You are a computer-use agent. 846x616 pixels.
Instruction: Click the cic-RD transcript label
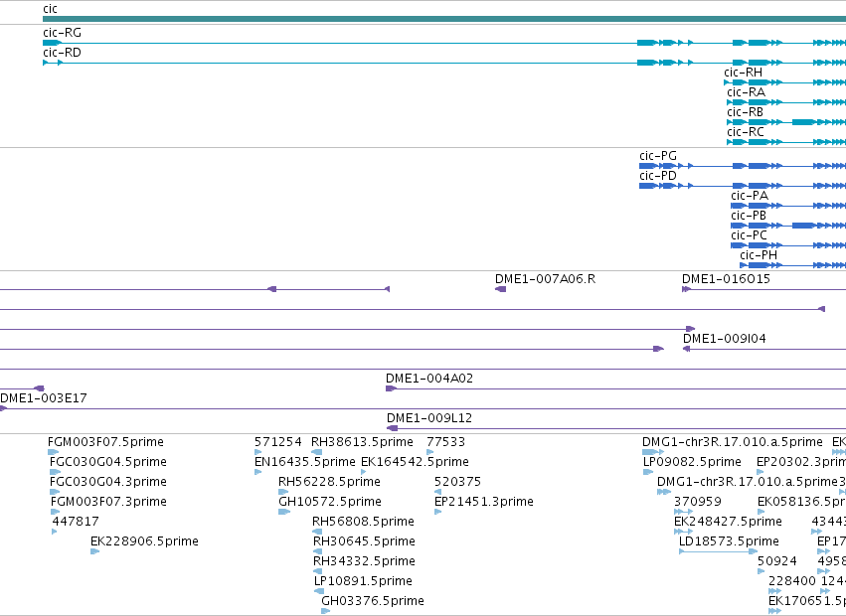point(62,53)
